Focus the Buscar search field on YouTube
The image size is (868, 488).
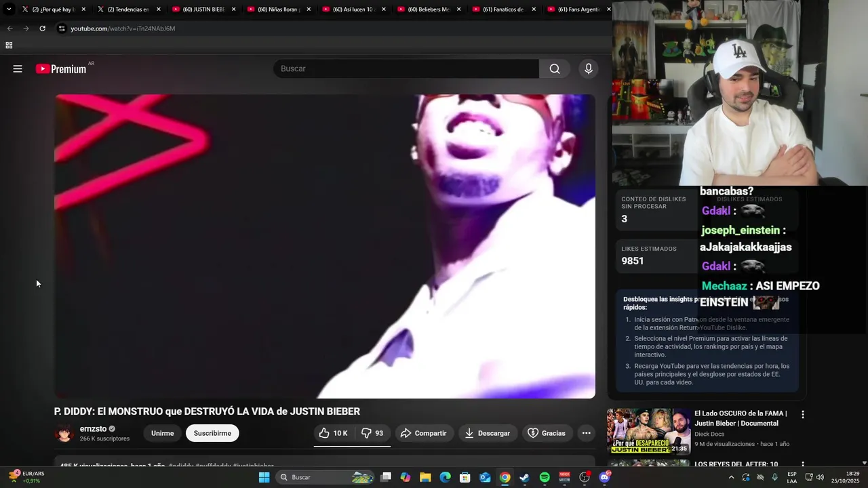406,68
